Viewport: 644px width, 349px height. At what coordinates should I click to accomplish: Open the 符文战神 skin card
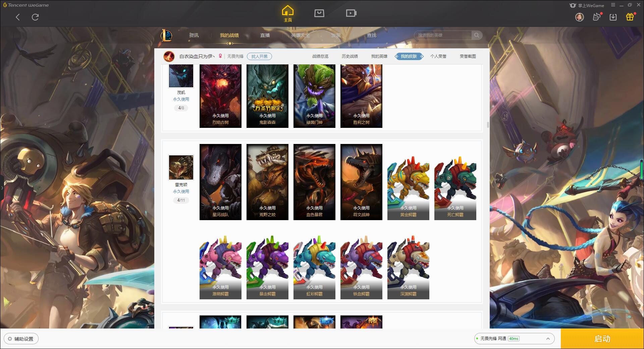[x=361, y=182]
